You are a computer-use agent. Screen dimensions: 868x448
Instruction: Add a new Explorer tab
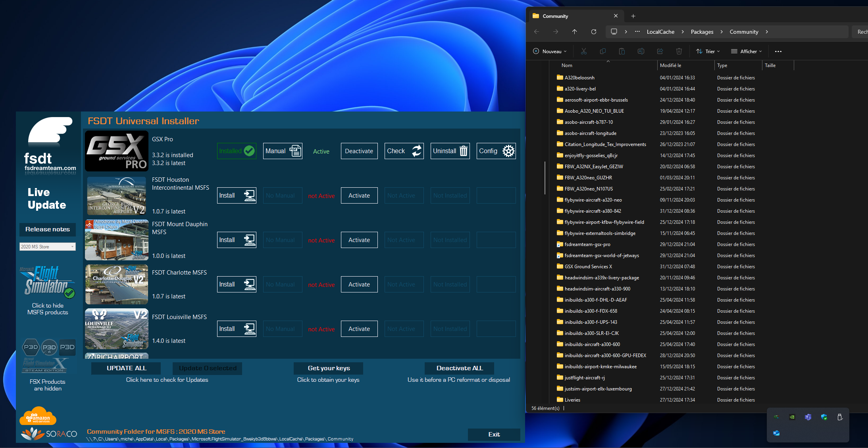tap(633, 16)
